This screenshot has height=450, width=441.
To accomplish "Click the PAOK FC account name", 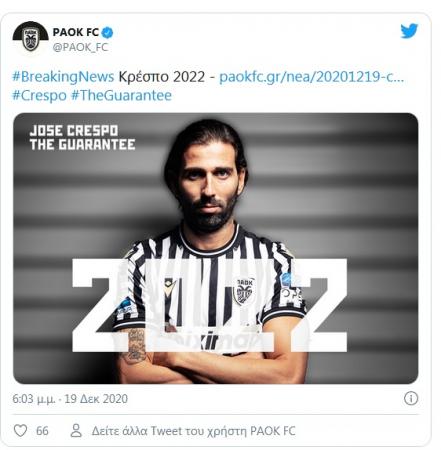I will [x=76, y=32].
